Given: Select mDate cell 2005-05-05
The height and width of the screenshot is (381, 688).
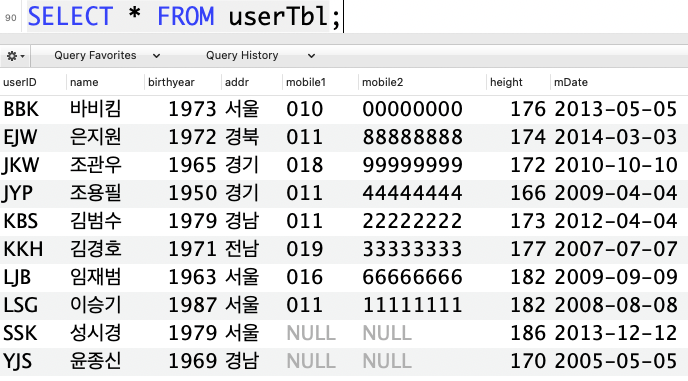Looking at the screenshot, I should coord(616,362).
